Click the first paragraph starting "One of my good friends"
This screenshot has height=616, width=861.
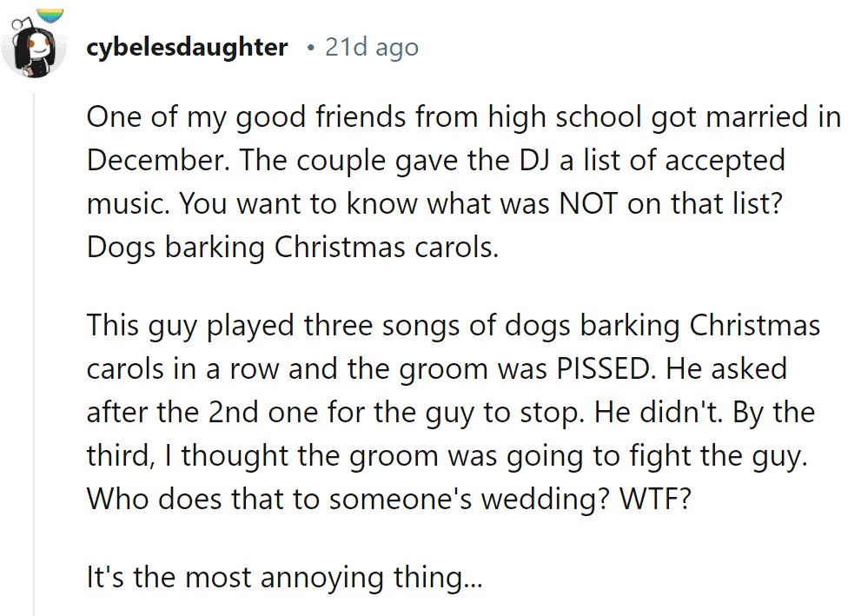(463, 182)
